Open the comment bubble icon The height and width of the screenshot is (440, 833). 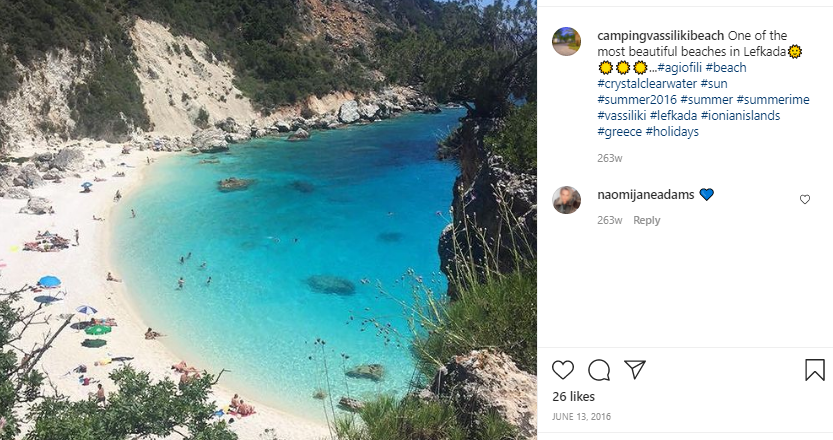[x=599, y=370]
